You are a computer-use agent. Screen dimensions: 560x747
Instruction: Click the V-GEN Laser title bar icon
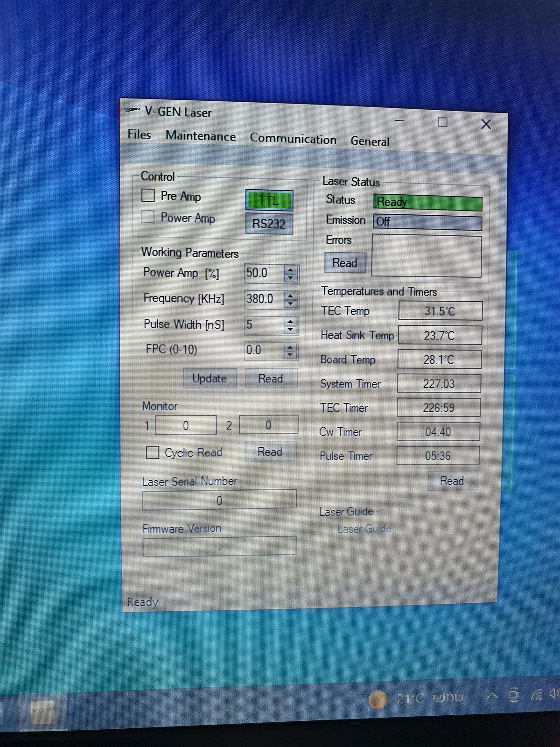pyautogui.click(x=132, y=110)
